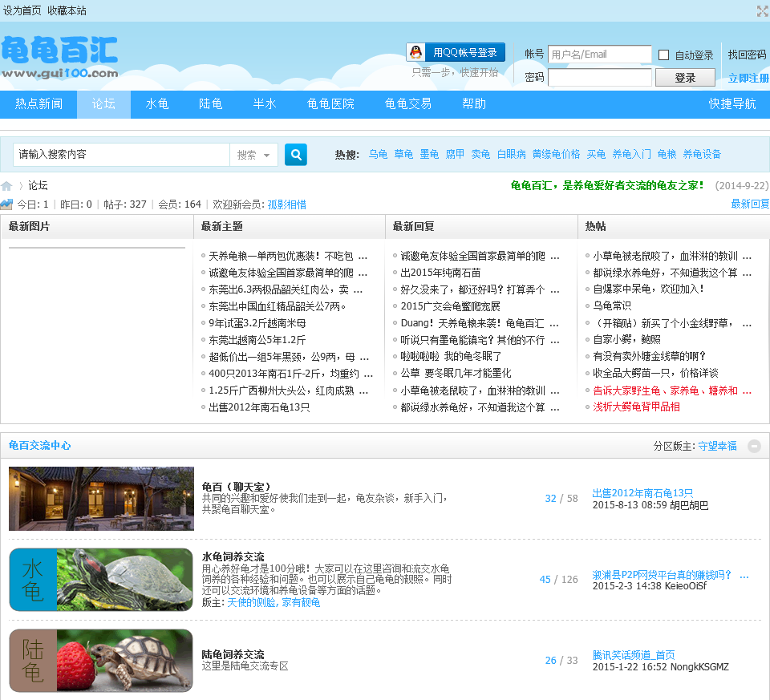The image size is (770, 700).
Task: Open the 龟龟交易 nav tab
Action: click(x=408, y=104)
